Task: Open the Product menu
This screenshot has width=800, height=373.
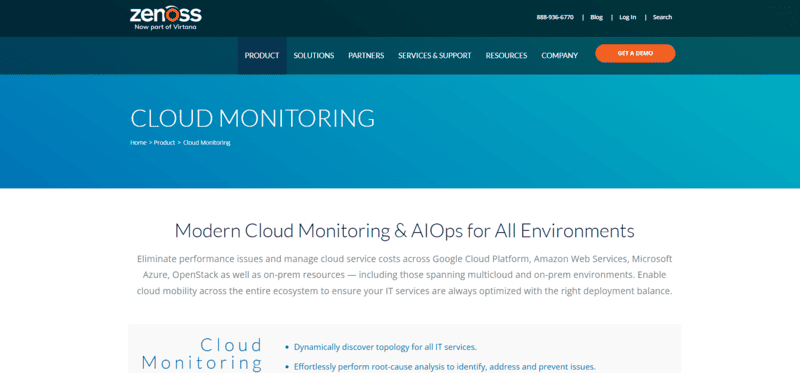Action: pos(262,56)
